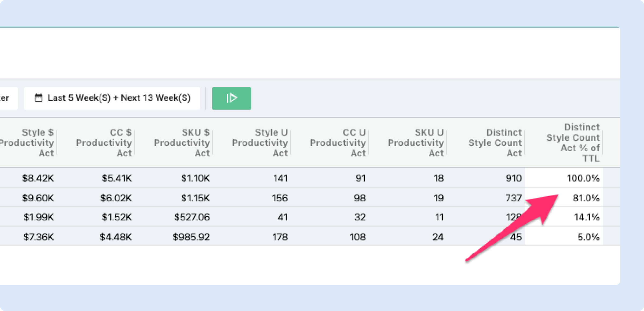Sort by CC $ Productivity Act column

point(104,143)
